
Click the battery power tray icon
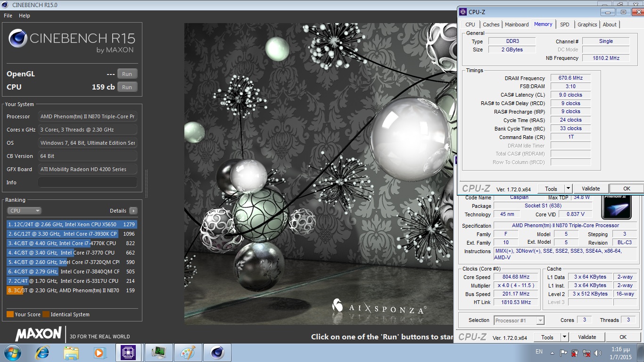[x=575, y=353]
